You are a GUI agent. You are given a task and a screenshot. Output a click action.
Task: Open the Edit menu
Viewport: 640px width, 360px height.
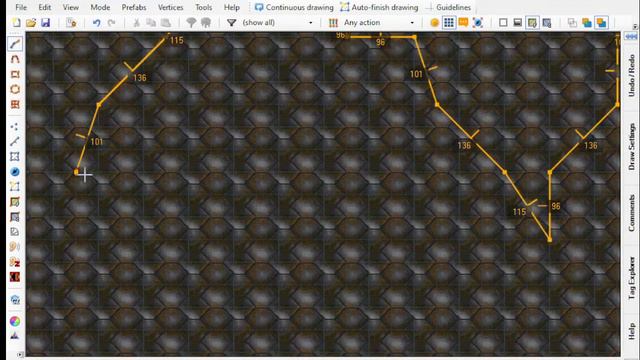[x=44, y=7]
